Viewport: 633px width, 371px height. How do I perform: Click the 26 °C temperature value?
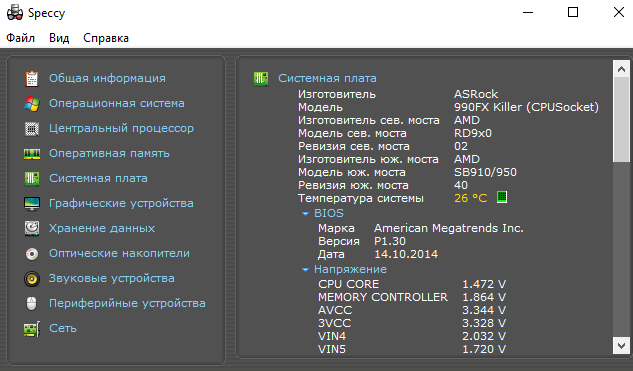coord(471,198)
